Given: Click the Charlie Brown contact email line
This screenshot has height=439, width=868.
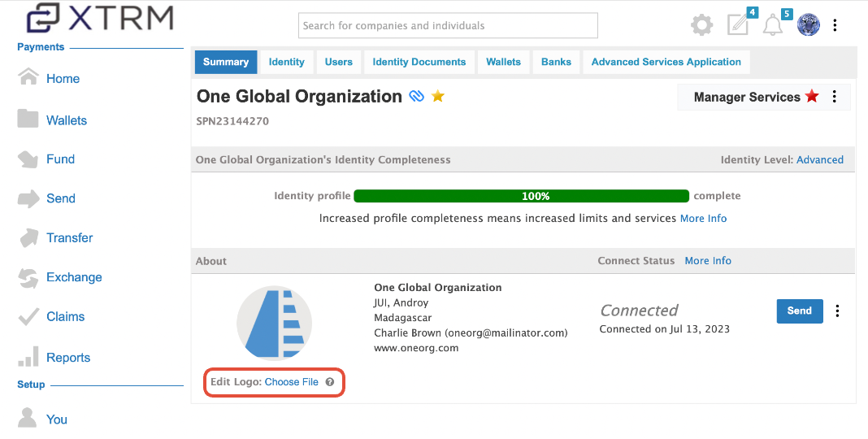Looking at the screenshot, I should coord(471,333).
